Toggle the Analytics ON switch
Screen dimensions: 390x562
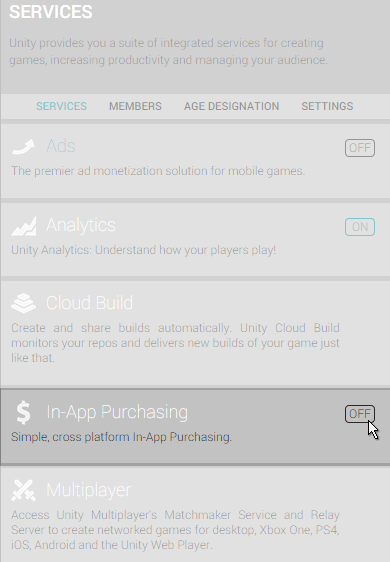(x=360, y=227)
